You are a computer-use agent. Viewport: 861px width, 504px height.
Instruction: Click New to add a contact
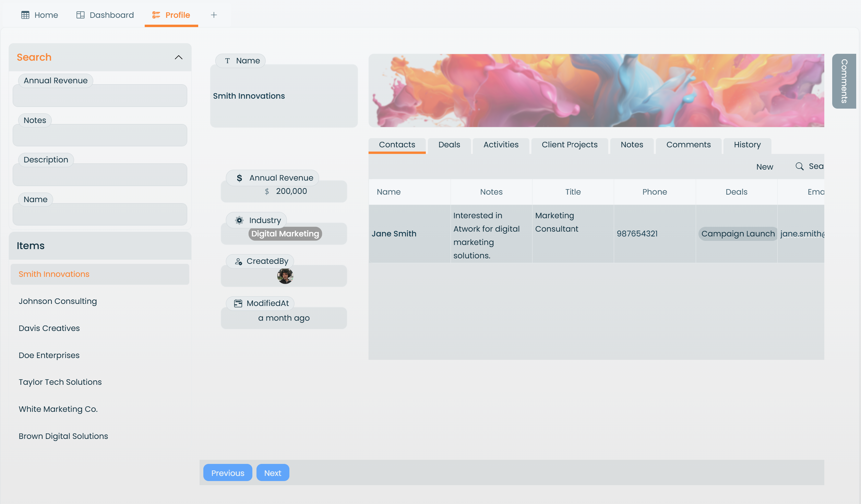click(x=765, y=167)
